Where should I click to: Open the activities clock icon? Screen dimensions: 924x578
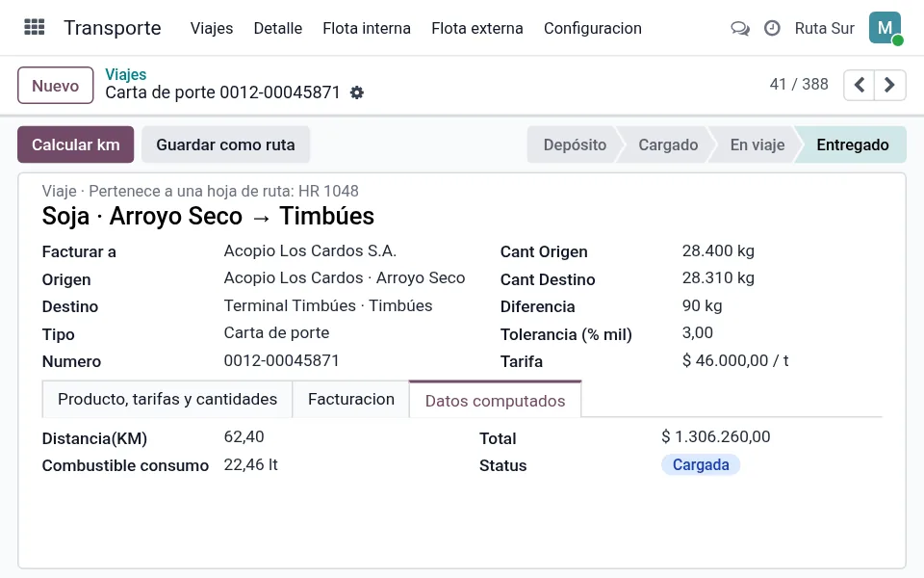coord(772,28)
